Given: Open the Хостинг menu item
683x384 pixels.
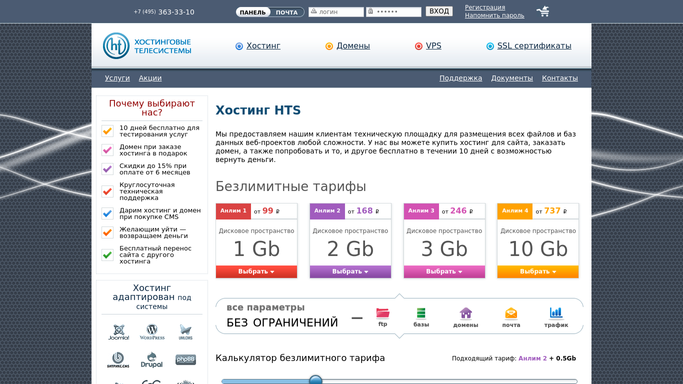Looking at the screenshot, I should pos(263,46).
